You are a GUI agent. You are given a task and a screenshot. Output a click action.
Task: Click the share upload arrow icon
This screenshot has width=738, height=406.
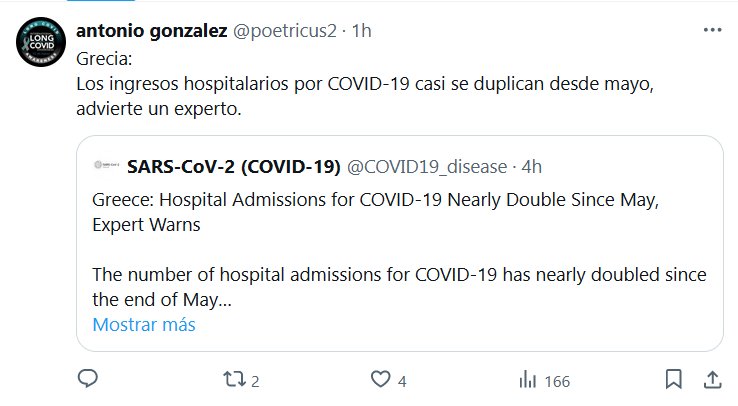coord(712,380)
